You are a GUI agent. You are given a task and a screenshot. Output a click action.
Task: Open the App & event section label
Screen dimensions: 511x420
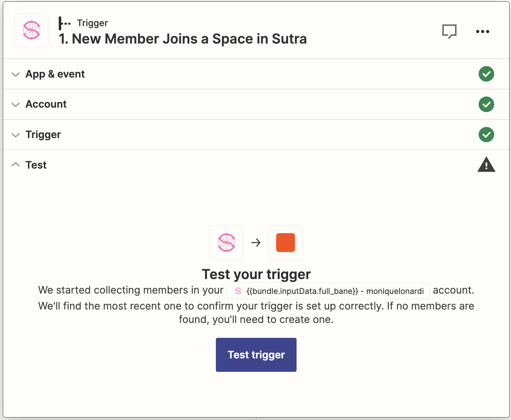click(55, 74)
